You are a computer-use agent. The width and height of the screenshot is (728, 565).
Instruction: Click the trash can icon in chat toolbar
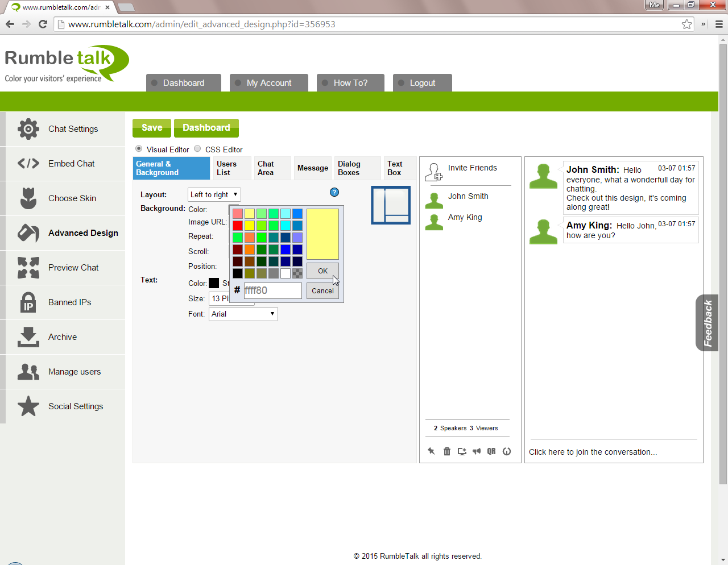click(447, 451)
